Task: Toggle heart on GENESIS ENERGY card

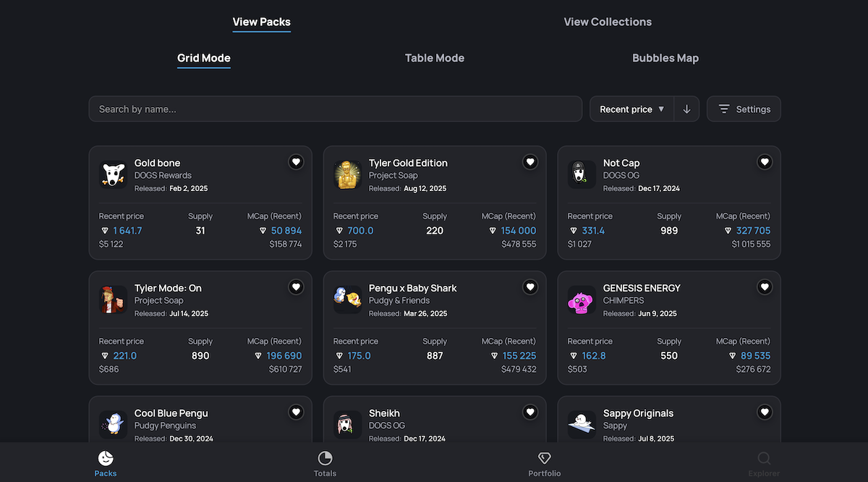Action: (765, 287)
